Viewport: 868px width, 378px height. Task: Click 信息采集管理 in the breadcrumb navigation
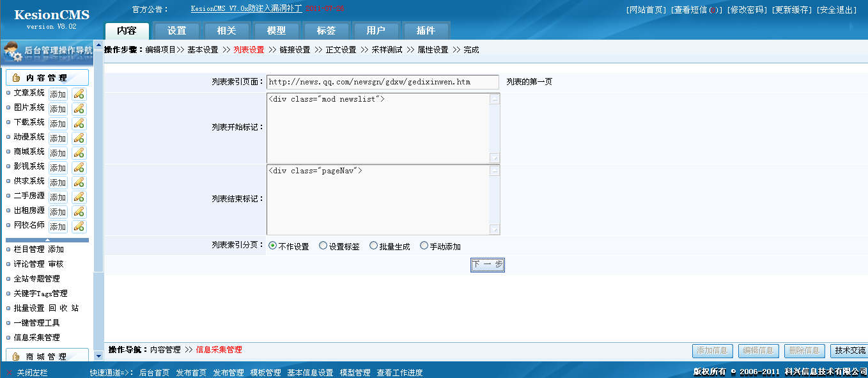coord(219,350)
